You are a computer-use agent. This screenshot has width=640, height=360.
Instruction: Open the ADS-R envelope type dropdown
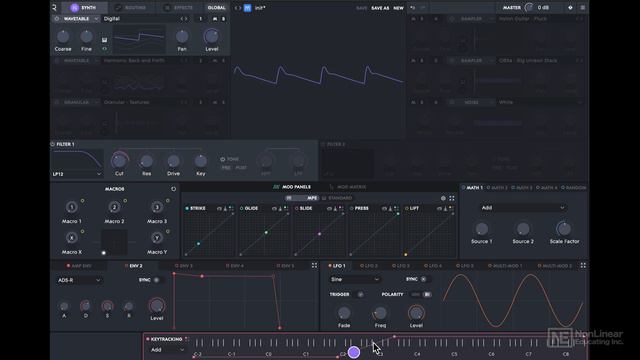tap(79, 280)
